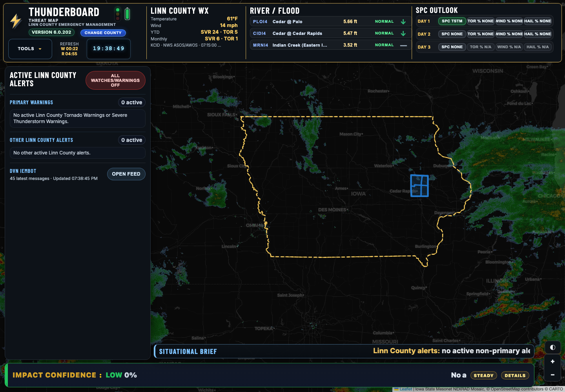Click the 61°F temperature value
565x392 pixels.
pos(232,18)
